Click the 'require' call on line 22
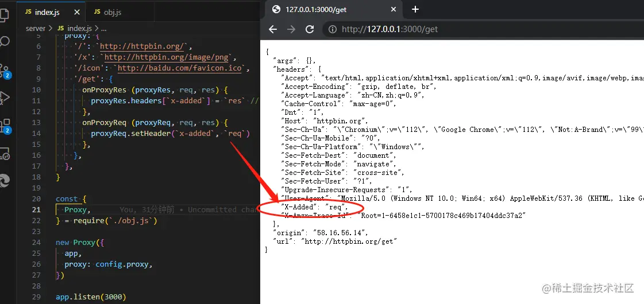 (88, 221)
